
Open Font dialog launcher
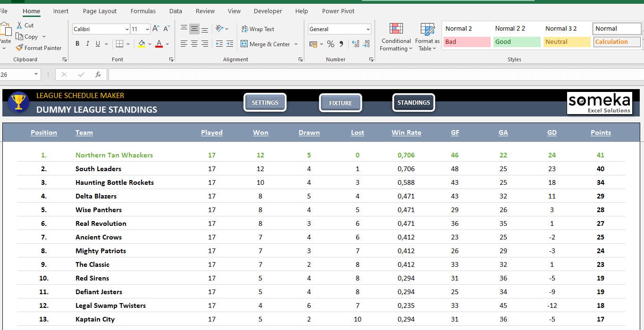[171, 59]
